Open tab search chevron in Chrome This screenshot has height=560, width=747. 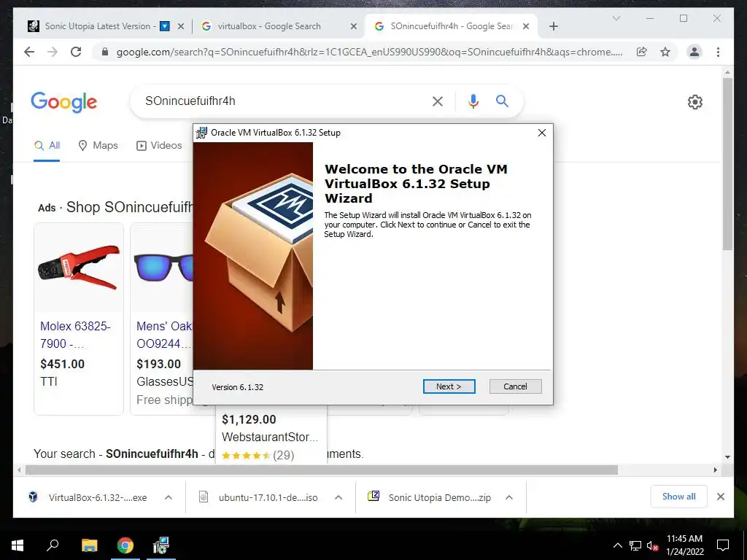point(616,18)
